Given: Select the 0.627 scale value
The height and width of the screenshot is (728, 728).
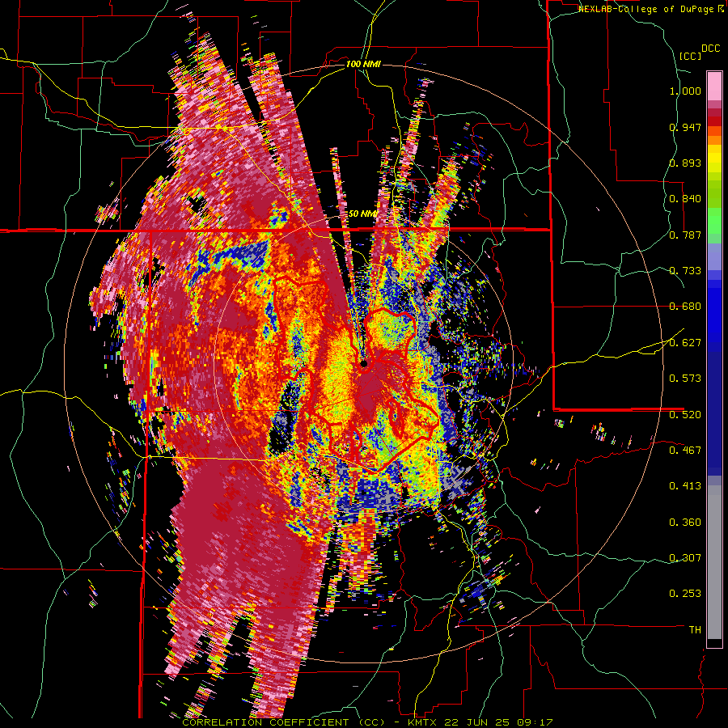Looking at the screenshot, I should tap(685, 343).
